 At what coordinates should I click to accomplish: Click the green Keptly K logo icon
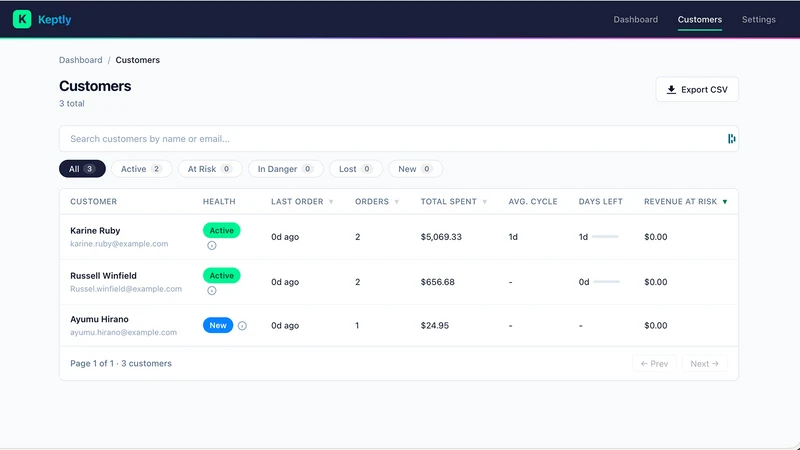pyautogui.click(x=22, y=19)
